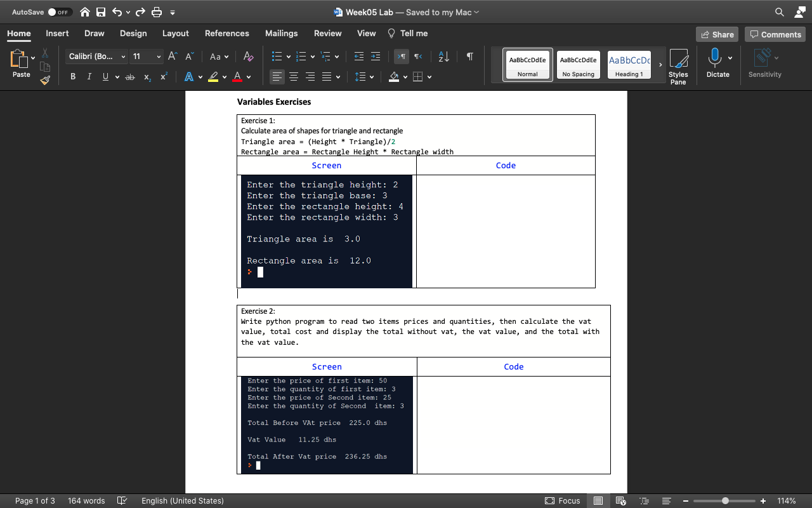Viewport: 812px width, 508px height.
Task: Toggle italic formatting
Action: (x=89, y=77)
